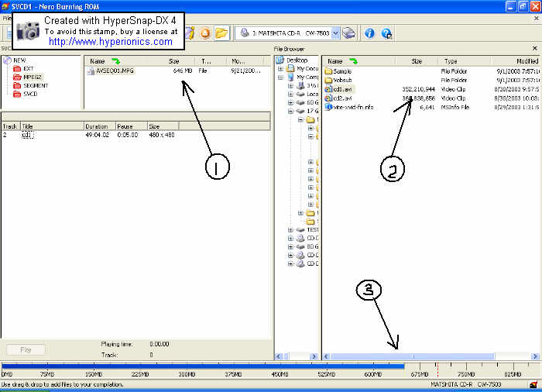This screenshot has height=392, width=542.
Task: Open the MATSHITA CD-R recorder dropdown arrow
Action: click(x=335, y=33)
